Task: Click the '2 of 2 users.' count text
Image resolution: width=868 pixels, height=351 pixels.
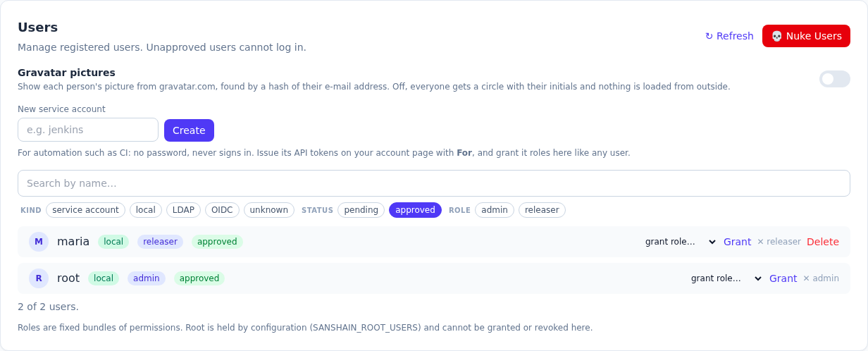Action: pos(48,307)
